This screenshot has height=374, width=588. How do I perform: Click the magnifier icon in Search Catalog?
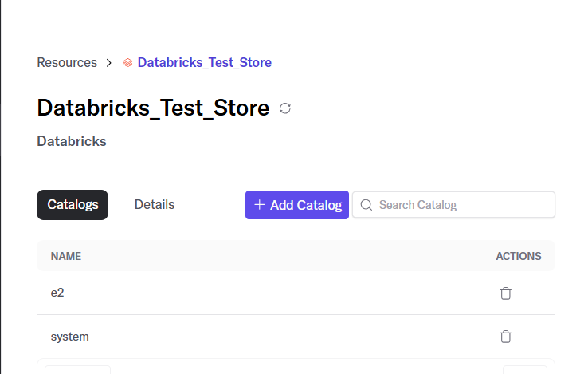(367, 205)
